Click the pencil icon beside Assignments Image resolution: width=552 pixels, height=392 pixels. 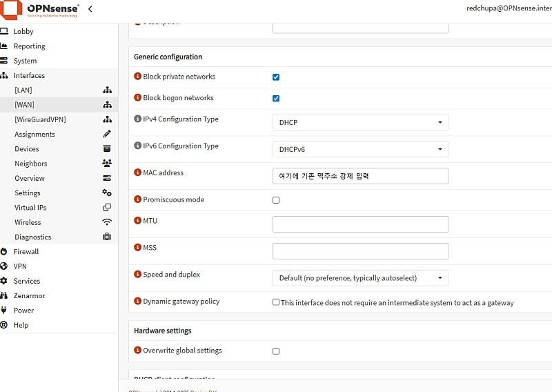point(107,134)
